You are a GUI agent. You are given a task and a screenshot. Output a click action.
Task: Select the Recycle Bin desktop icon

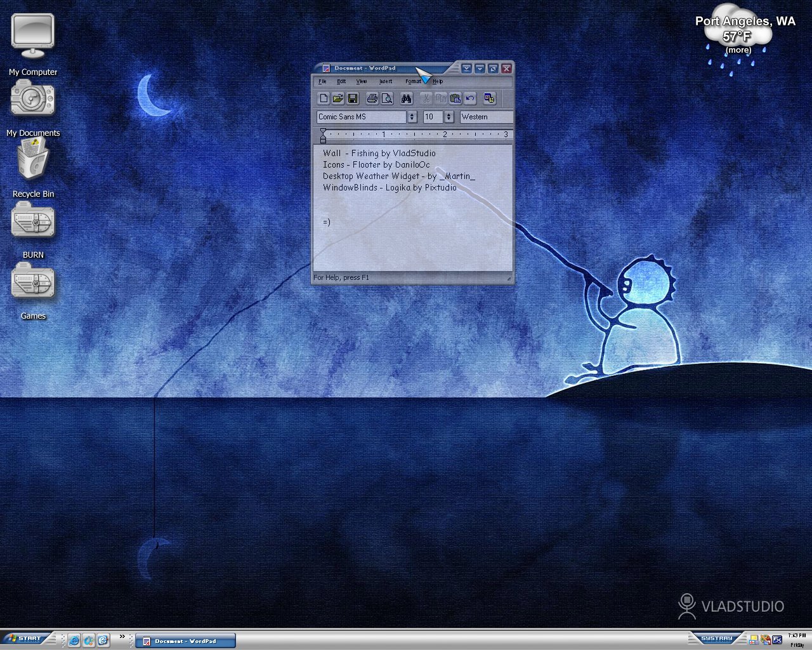(x=33, y=168)
